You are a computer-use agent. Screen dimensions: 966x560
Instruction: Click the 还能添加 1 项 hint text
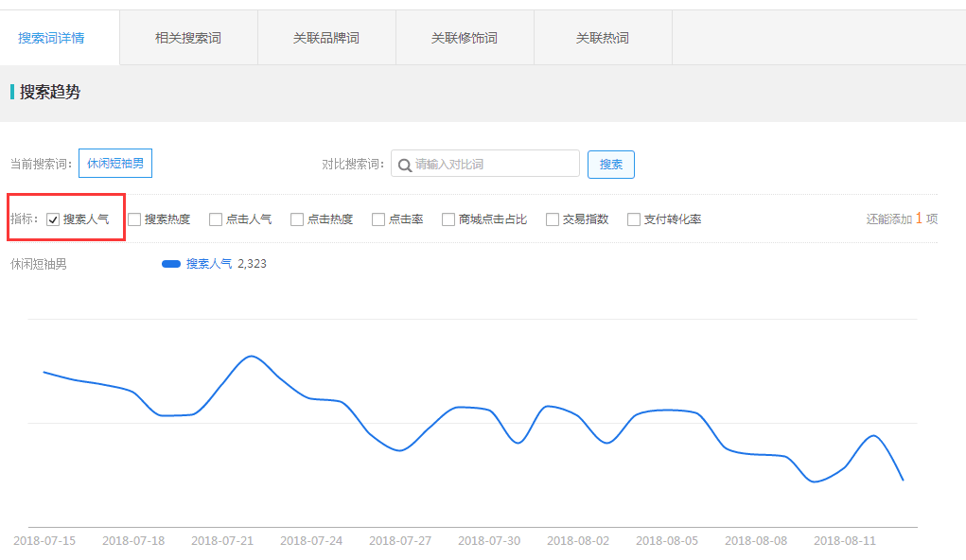(900, 219)
